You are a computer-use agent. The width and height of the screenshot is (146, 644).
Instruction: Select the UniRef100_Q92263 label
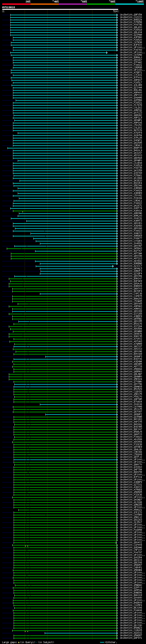pos(131,520)
